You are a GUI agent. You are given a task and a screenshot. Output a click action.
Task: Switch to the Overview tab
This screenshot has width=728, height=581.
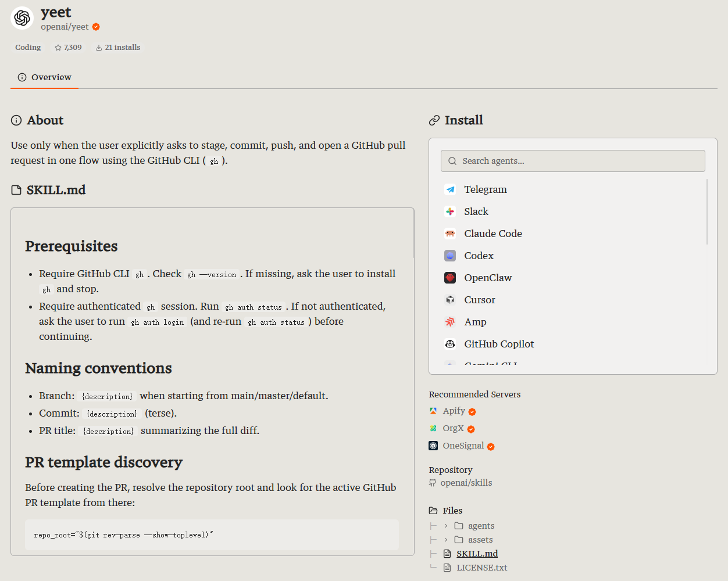tap(44, 77)
